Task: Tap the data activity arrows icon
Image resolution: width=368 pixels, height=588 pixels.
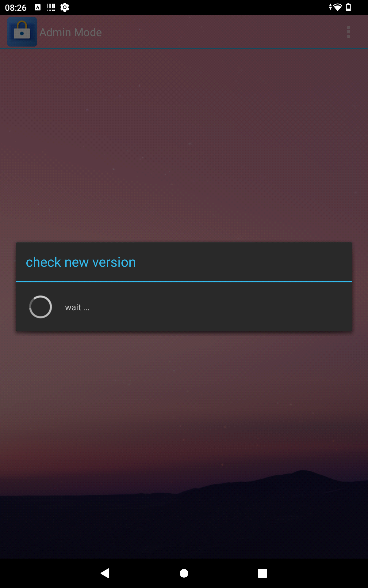Action: pos(330,7)
